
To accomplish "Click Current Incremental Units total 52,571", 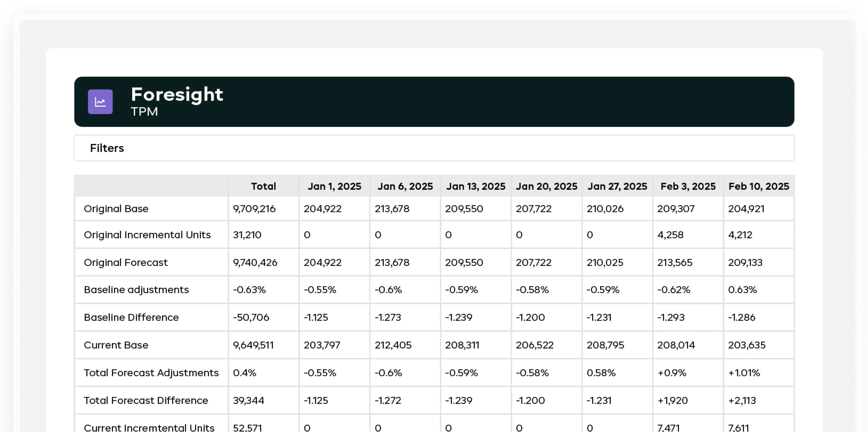I will click(247, 428).
